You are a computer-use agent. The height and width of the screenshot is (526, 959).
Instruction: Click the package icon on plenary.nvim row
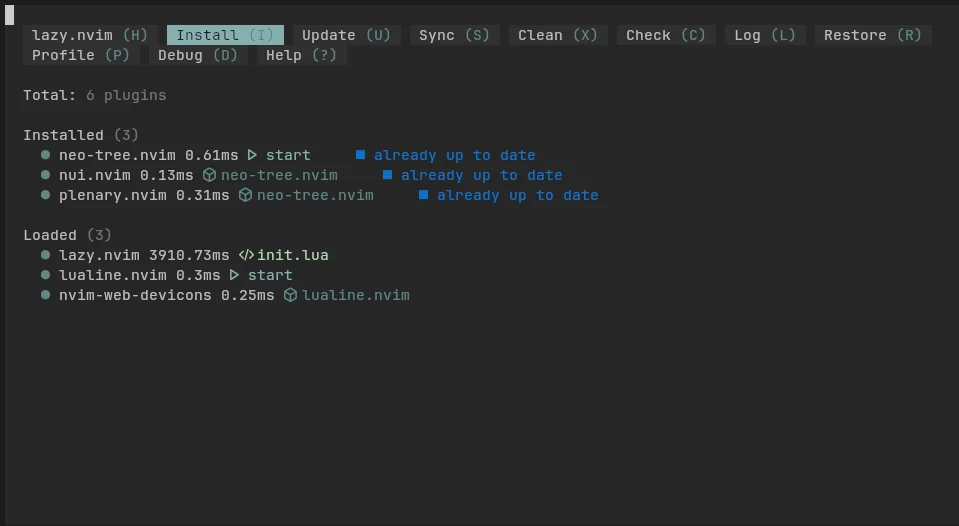point(245,195)
